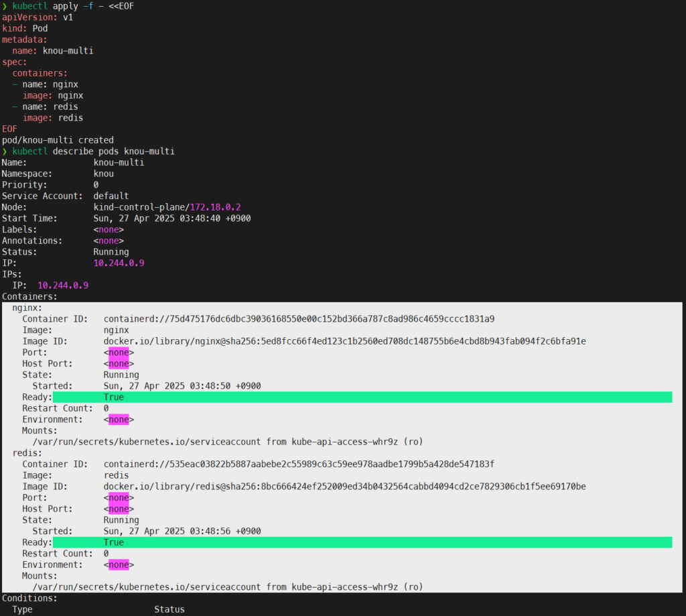Click the redis containerd Container ID
The height and width of the screenshot is (616, 686).
click(x=299, y=464)
